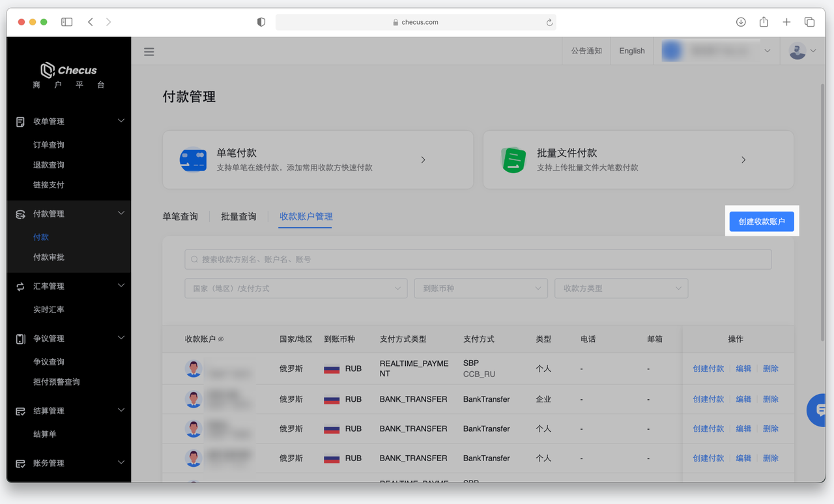834x504 pixels.
Task: Click 创建付款 link in first table row
Action: point(708,369)
